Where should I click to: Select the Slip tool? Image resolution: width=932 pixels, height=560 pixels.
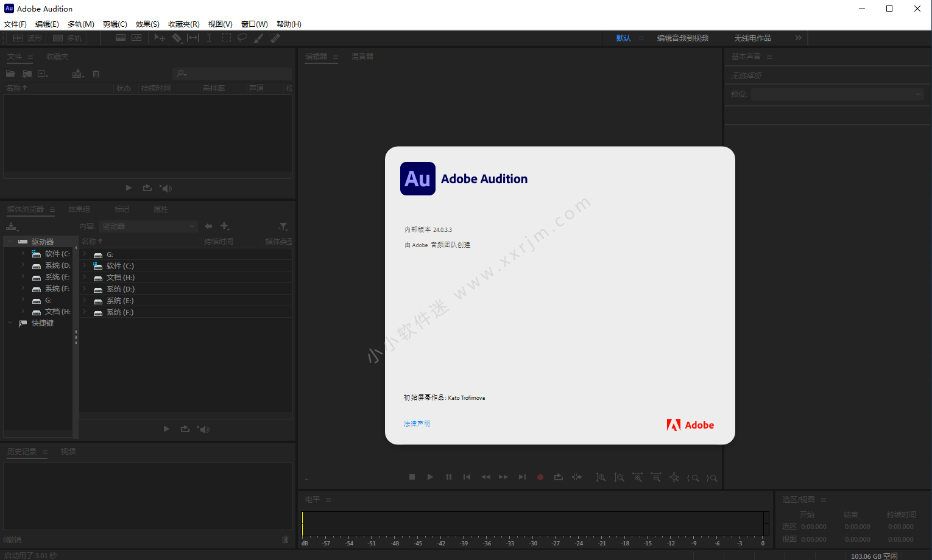point(193,38)
